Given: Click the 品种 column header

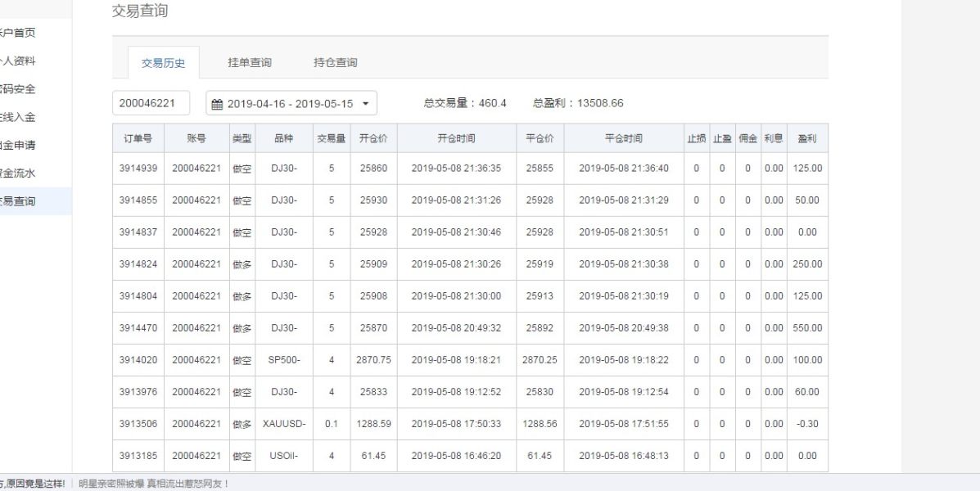Looking at the screenshot, I should click(x=284, y=139).
